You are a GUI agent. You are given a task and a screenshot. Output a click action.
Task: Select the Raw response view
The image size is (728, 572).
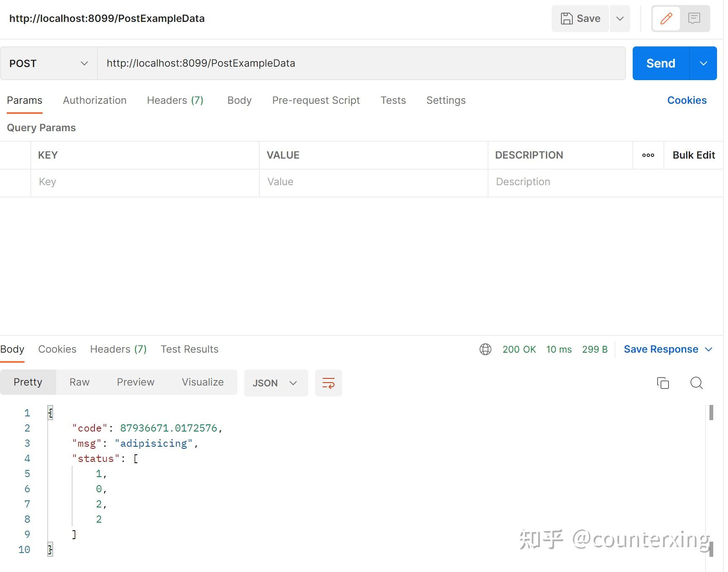click(x=79, y=382)
